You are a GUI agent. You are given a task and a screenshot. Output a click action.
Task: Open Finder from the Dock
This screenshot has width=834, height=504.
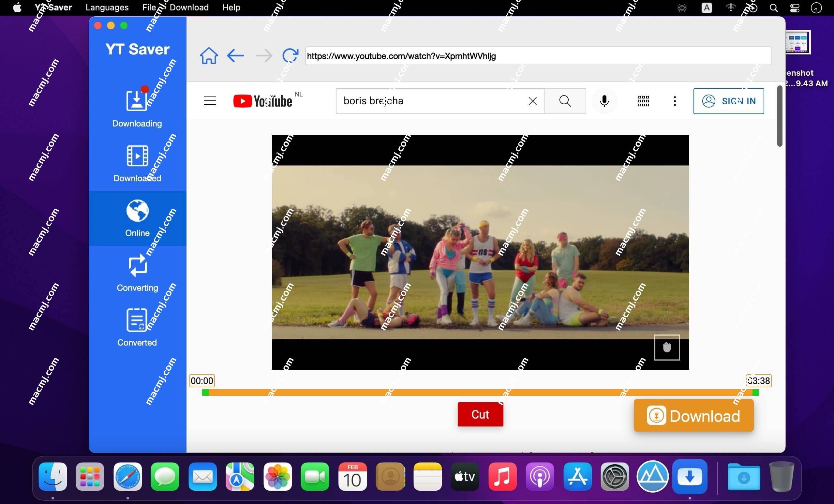52,477
